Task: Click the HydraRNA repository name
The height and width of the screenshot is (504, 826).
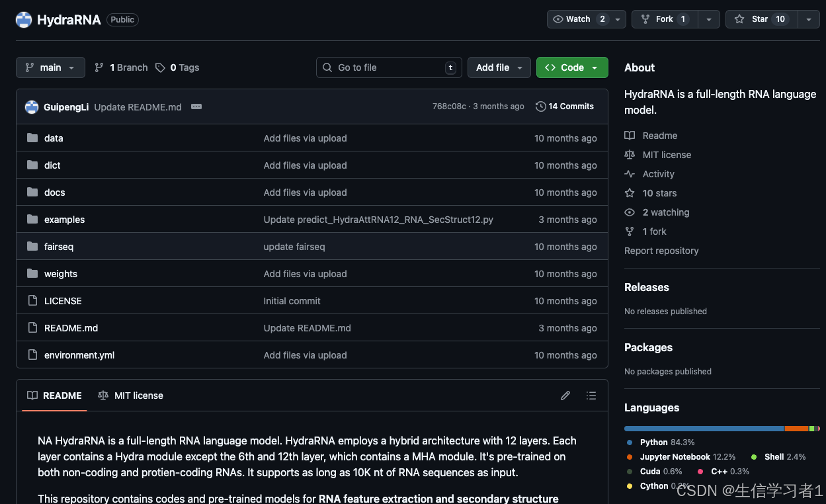Action: click(69, 20)
